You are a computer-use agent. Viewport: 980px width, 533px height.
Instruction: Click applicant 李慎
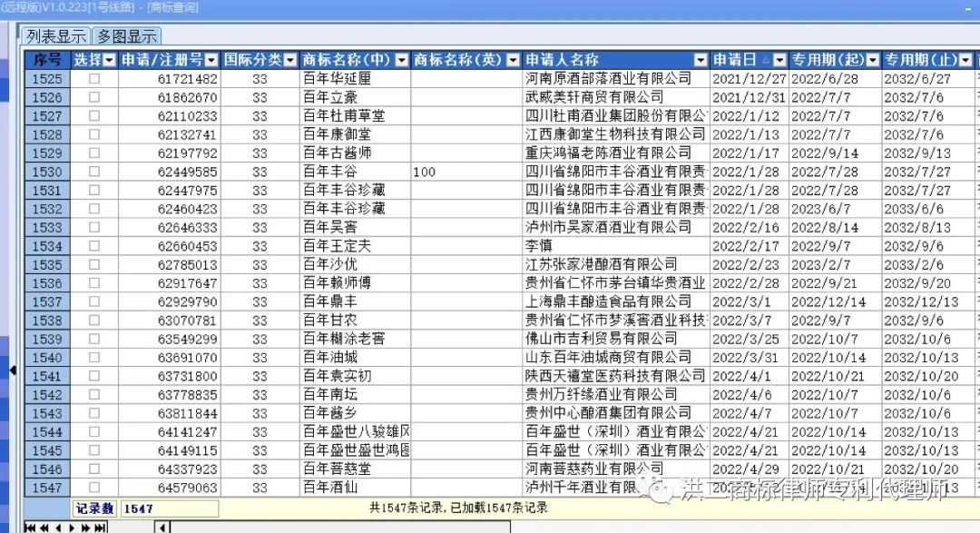(x=538, y=246)
